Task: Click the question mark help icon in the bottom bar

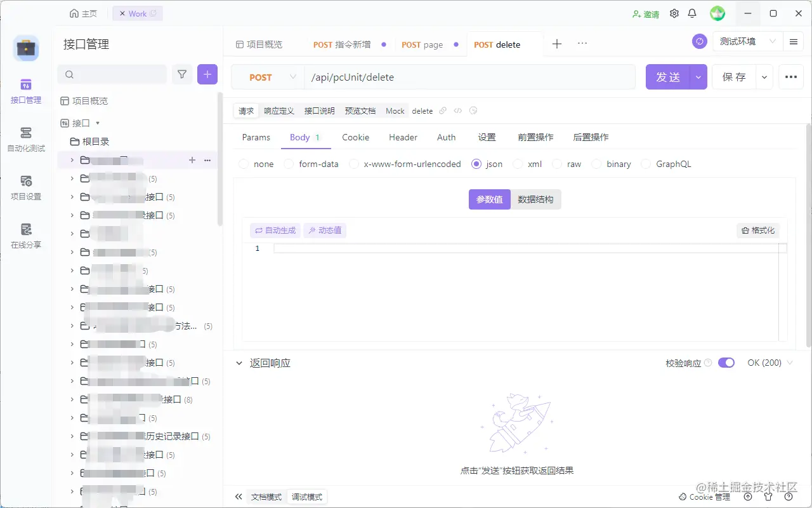Action: (x=789, y=497)
